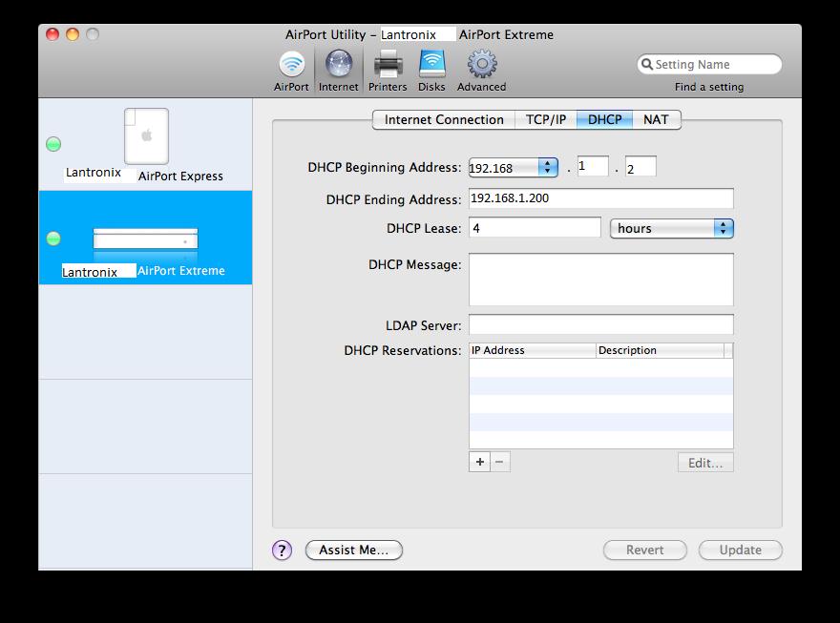Click the magnifier in Setting Name search
Screen dimensions: 840x623
click(647, 65)
